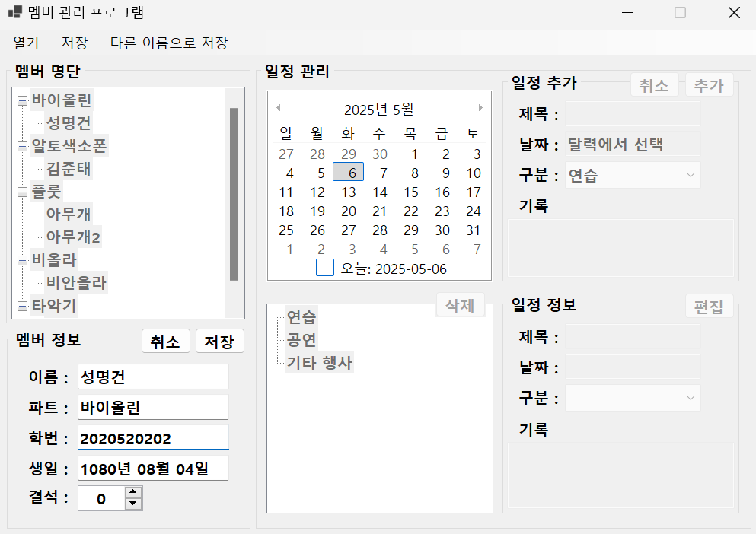Open the 구분 dropdown in 일정 추가
The height and width of the screenshot is (534, 756).
click(691, 175)
